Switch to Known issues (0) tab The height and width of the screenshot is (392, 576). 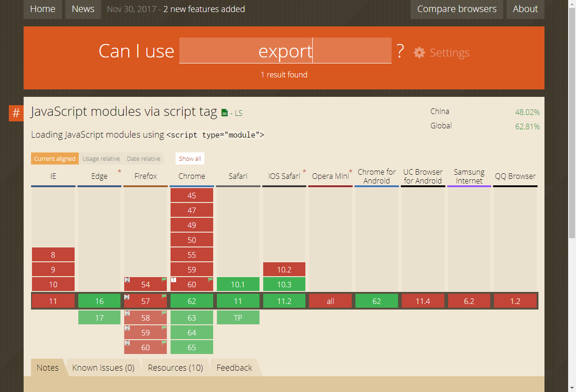(103, 367)
